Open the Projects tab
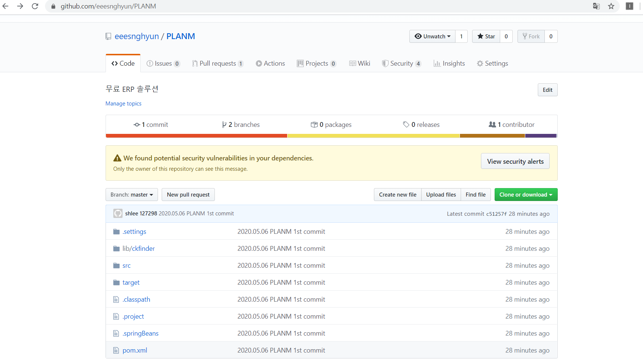643x364 pixels. (316, 63)
